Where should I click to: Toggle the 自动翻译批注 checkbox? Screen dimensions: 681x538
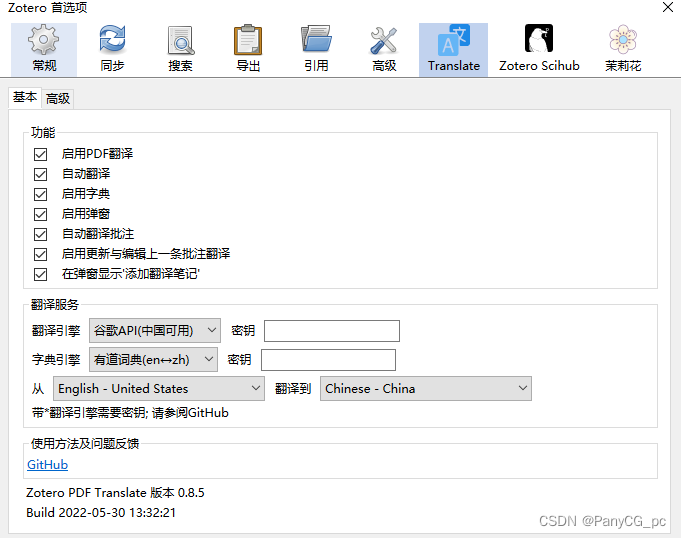[x=40, y=234]
